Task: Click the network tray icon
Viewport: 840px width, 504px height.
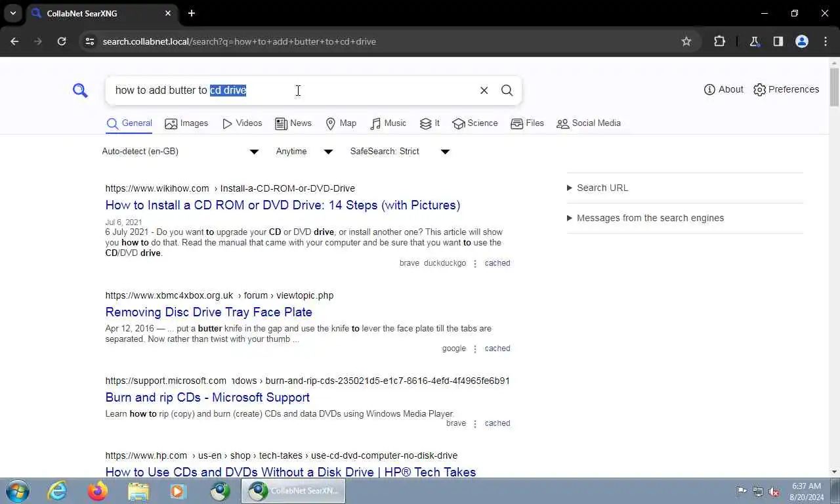Action: [x=758, y=492]
